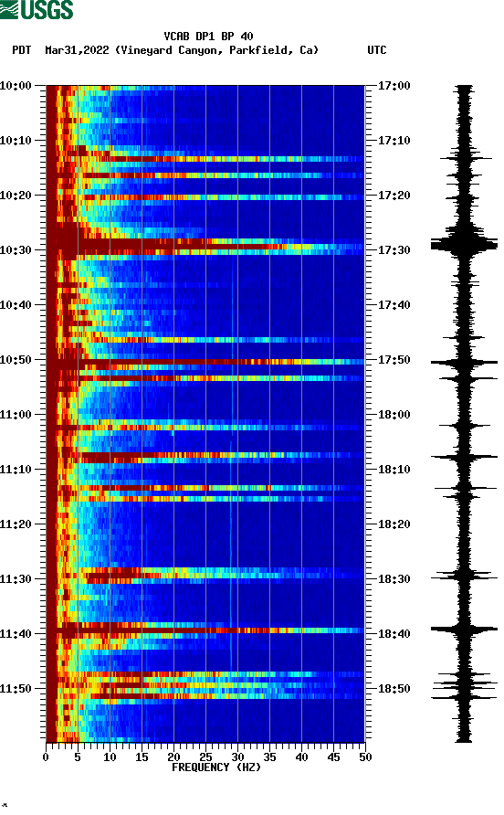The width and height of the screenshot is (504, 815).
Task: Click the '0' frequency axis tick label
Action: coord(46,757)
